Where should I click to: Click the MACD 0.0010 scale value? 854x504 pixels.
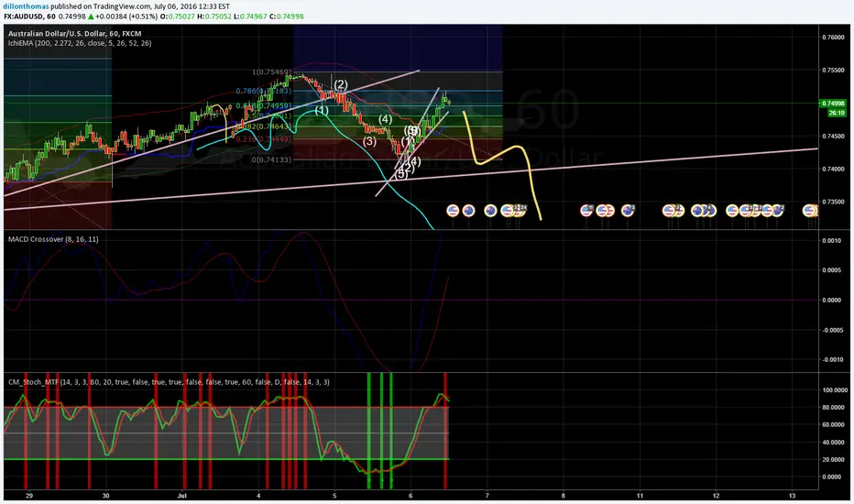[x=830, y=240]
